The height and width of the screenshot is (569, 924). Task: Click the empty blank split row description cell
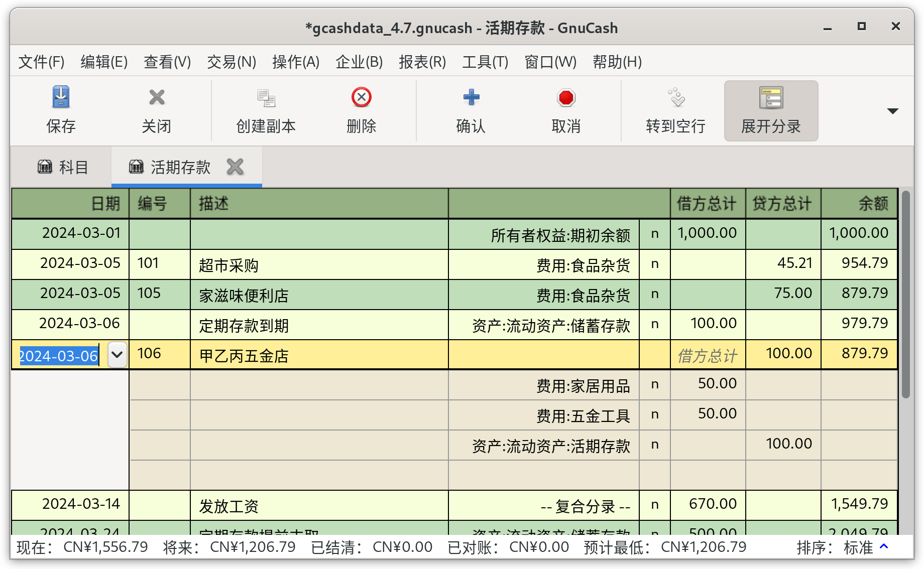tap(319, 475)
